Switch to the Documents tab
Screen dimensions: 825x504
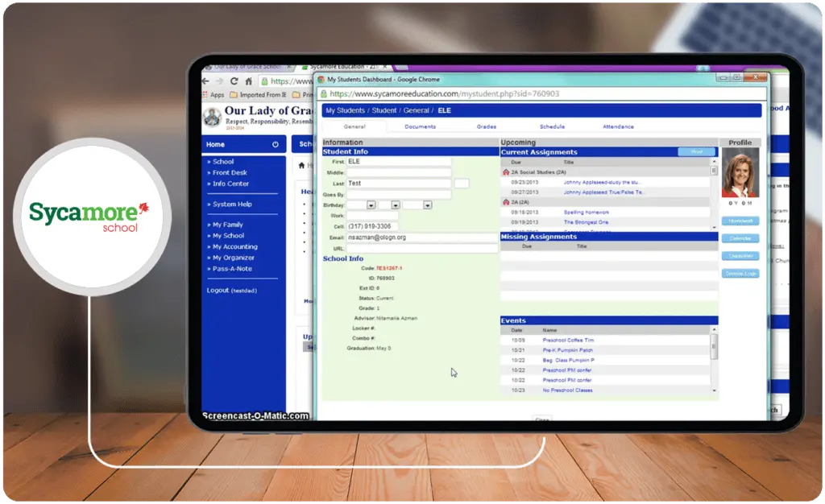pos(420,126)
